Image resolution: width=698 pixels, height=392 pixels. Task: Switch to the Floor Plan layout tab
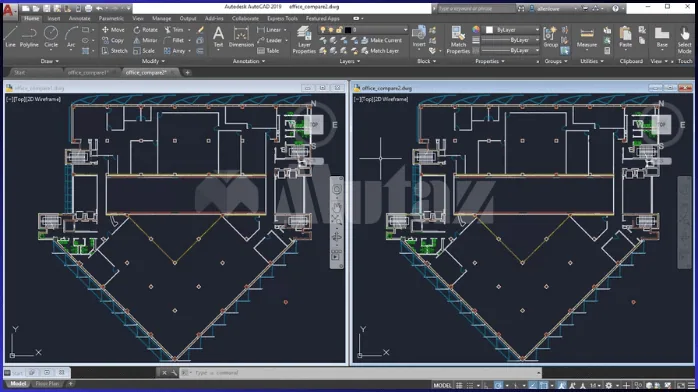[47, 384]
